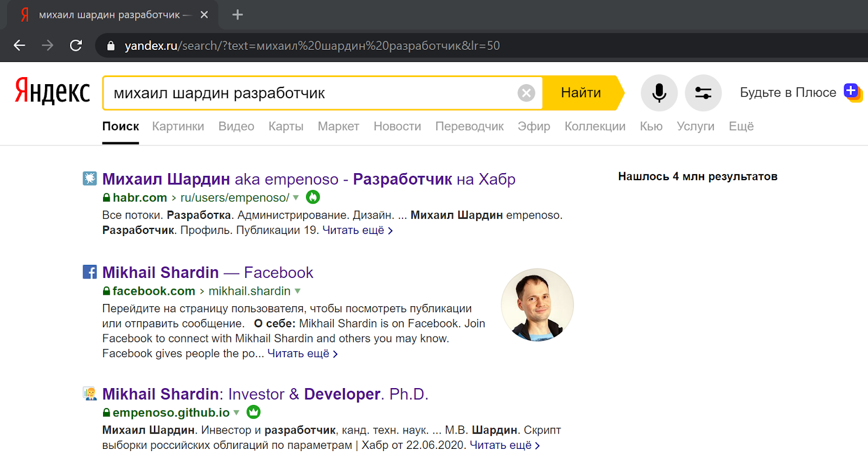Reload the page
This screenshot has height=463, width=868.
pos(76,46)
